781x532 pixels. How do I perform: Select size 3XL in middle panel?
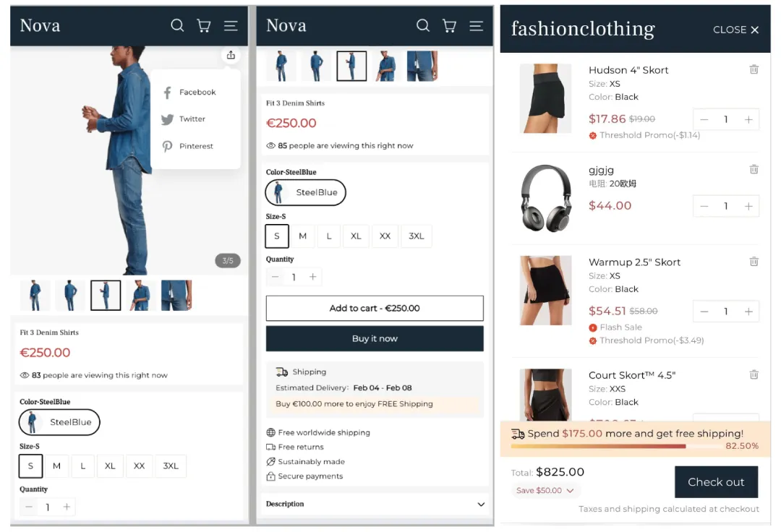[417, 236]
